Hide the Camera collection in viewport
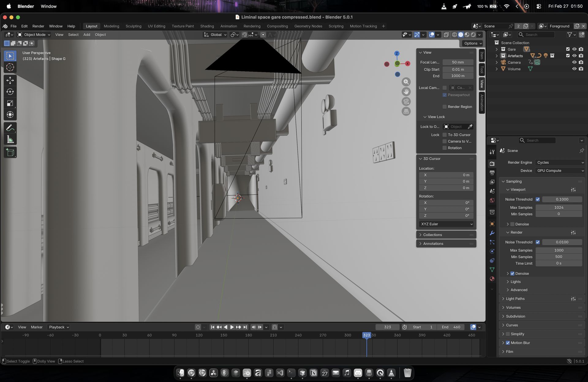This screenshot has width=588, height=382. coord(574,62)
